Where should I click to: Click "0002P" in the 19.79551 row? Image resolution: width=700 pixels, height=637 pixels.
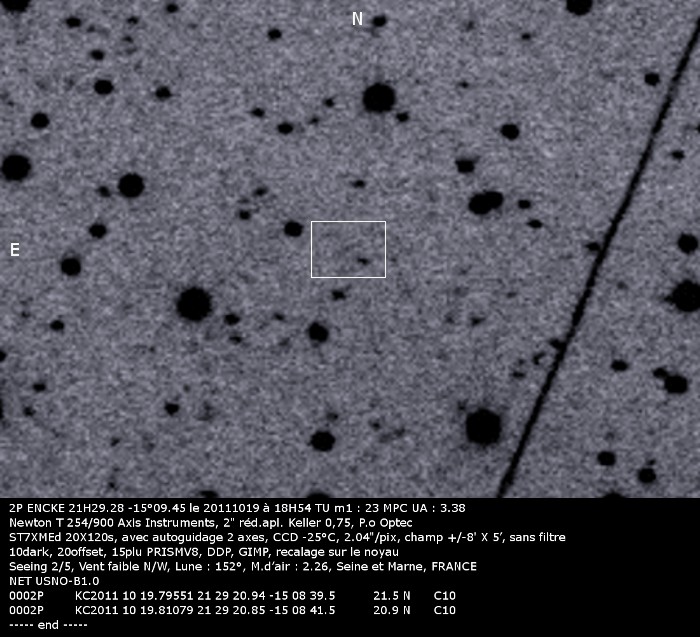(26, 595)
